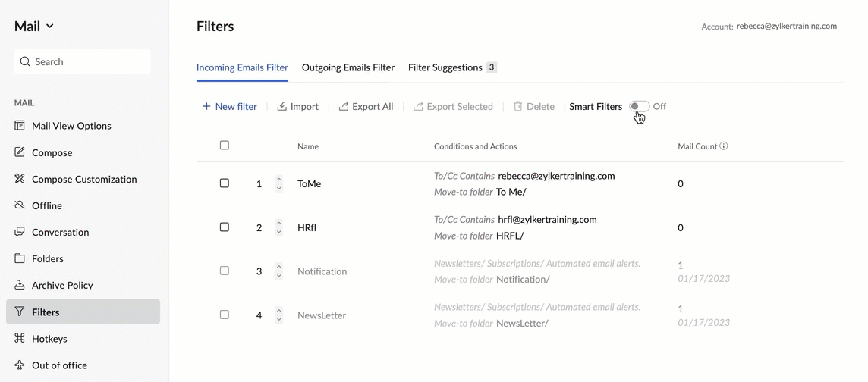Click the Compose pencil icon
Image resolution: width=868 pixels, height=382 pixels.
click(x=20, y=152)
